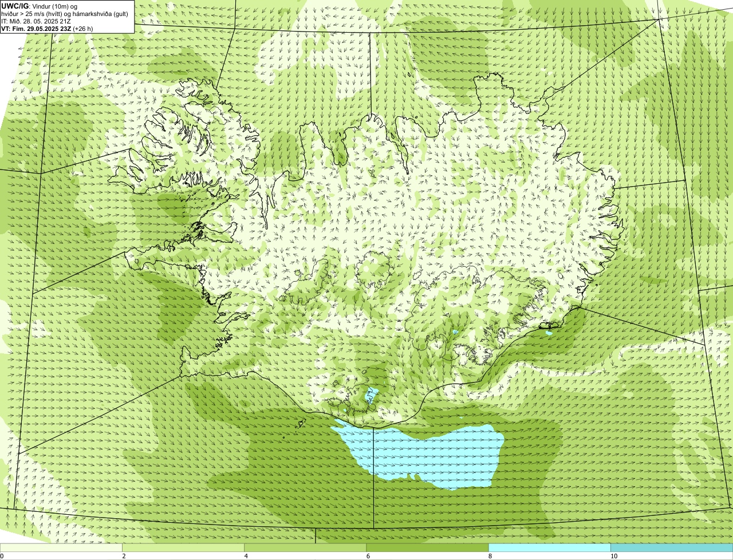The image size is (733, 560).
Task: Click the 'UWC/IG: Vindur (10m) og' title line
Action: click(39, 6)
